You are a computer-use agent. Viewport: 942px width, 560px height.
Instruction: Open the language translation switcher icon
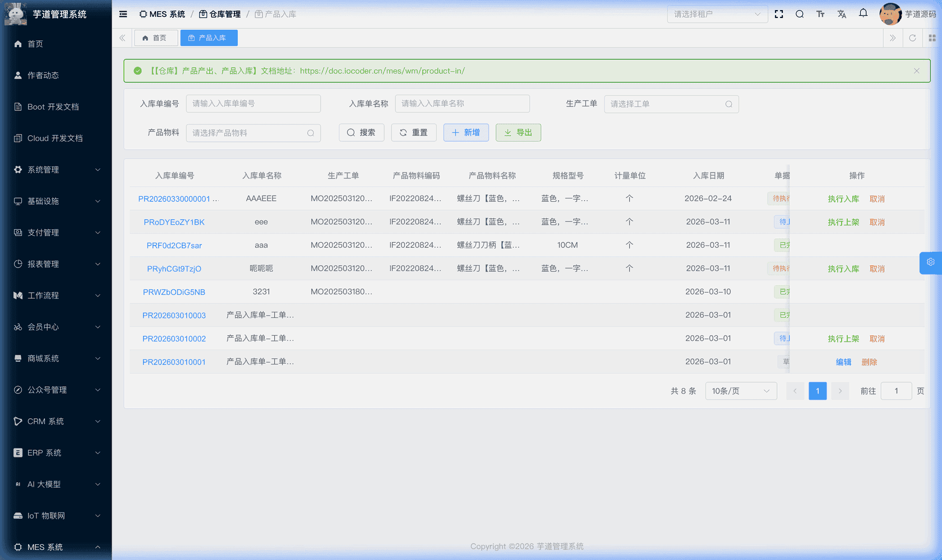[842, 14]
